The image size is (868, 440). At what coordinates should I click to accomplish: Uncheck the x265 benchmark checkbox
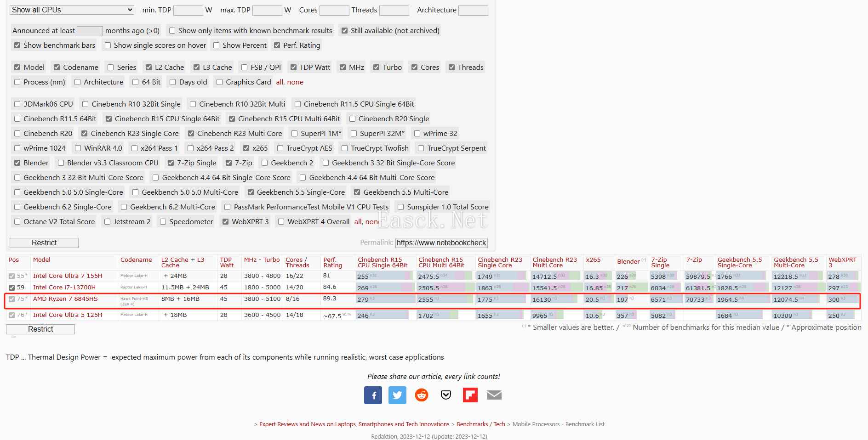click(246, 148)
